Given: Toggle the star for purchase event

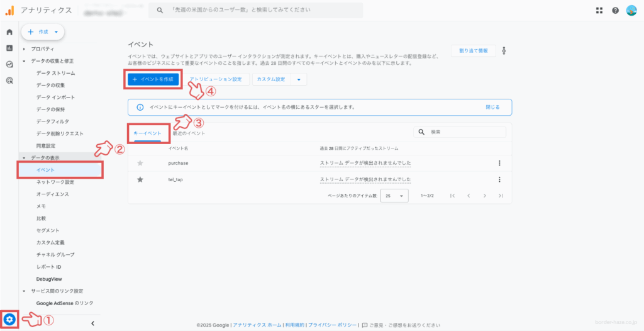Looking at the screenshot, I should click(140, 163).
